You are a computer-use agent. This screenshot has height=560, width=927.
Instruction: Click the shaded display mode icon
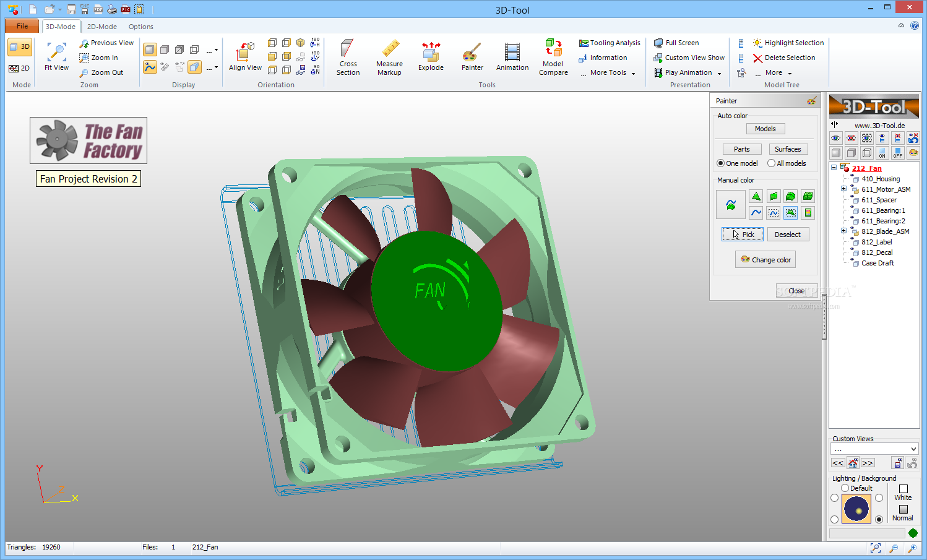[x=150, y=50]
